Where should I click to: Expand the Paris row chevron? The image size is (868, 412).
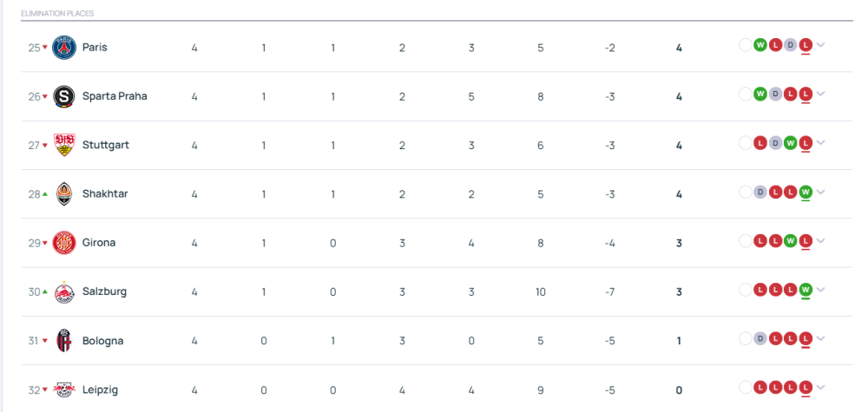pyautogui.click(x=821, y=45)
